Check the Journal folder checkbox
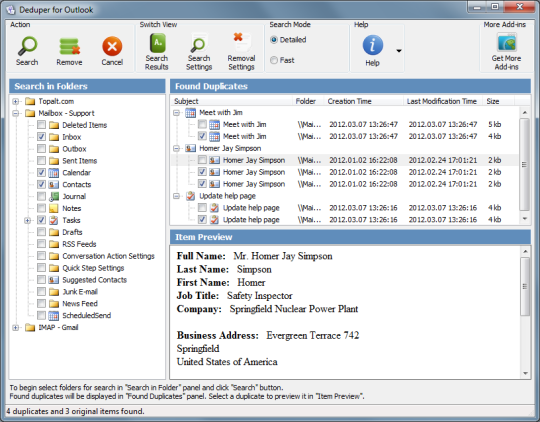The width and height of the screenshot is (540, 422). click(41, 196)
